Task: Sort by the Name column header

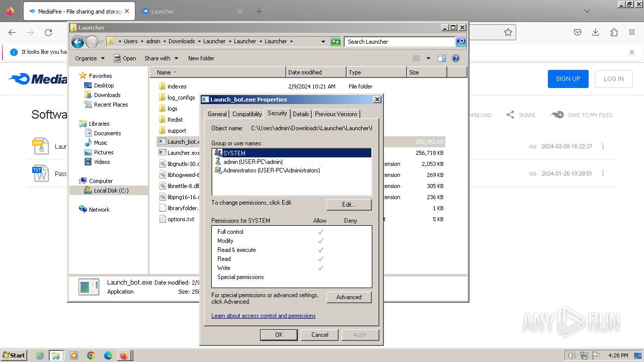Action: (218, 72)
